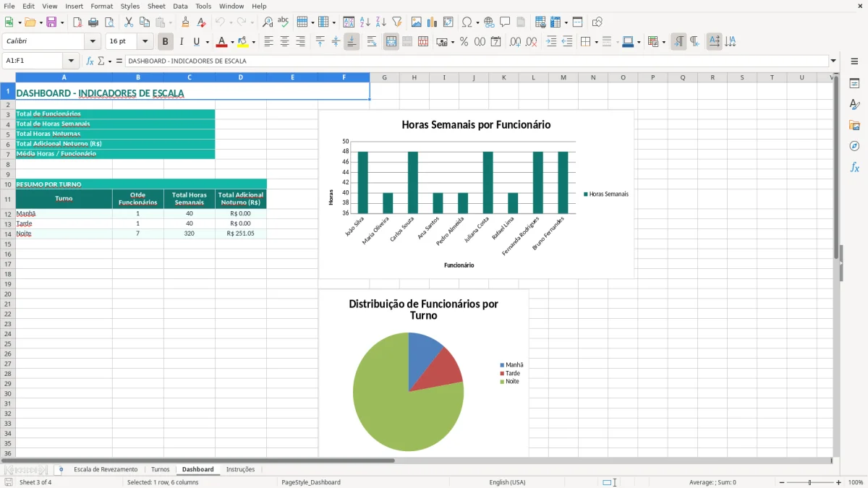This screenshot has height=488, width=868.
Task: Insert a hyperlink
Action: pyautogui.click(x=489, y=22)
